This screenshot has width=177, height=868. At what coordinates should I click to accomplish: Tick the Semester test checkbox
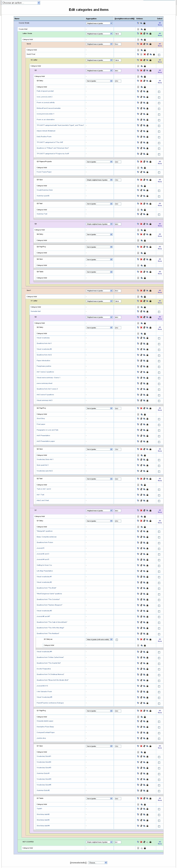pyautogui.click(x=159, y=312)
